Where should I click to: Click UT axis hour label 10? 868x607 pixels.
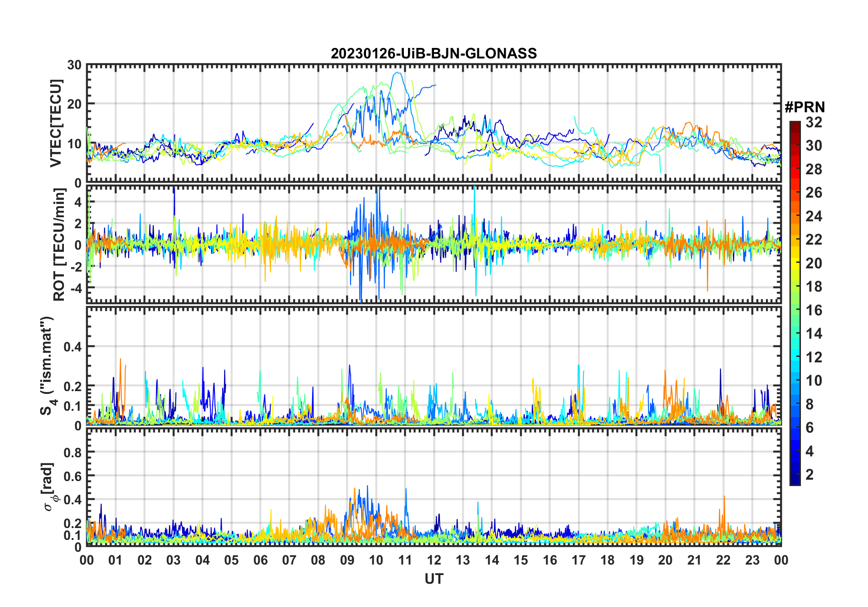point(376,560)
